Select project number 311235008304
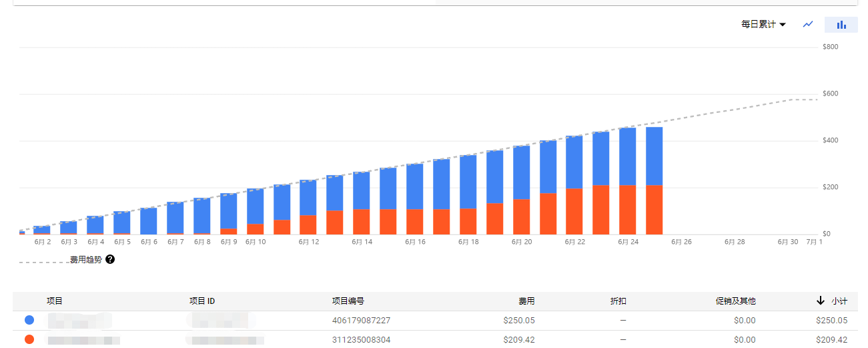The width and height of the screenshot is (868, 348). (x=361, y=339)
